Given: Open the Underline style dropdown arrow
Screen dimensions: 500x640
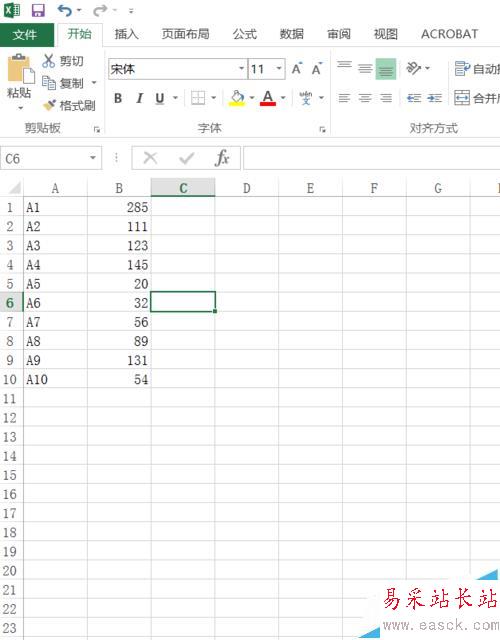Looking at the screenshot, I should 175,98.
